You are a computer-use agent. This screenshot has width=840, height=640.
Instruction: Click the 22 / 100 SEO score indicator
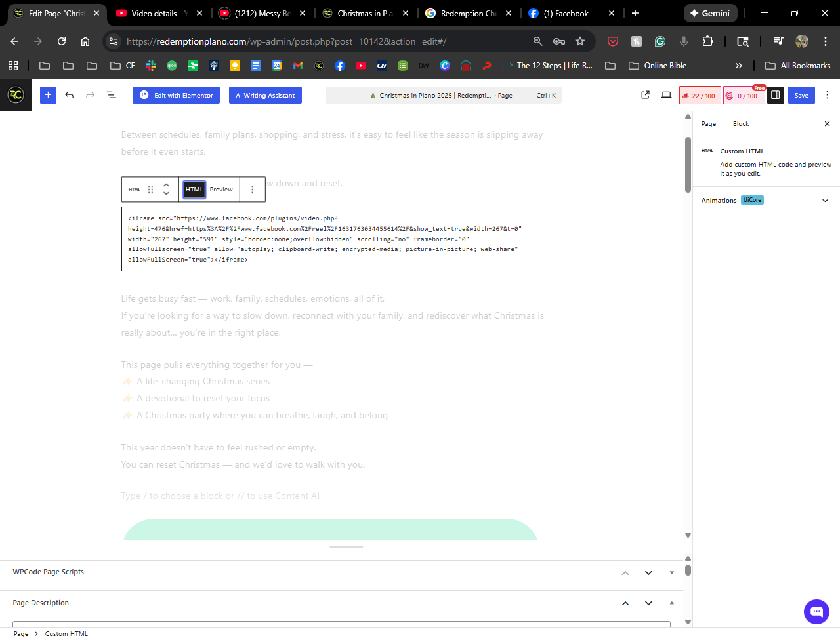700,96
